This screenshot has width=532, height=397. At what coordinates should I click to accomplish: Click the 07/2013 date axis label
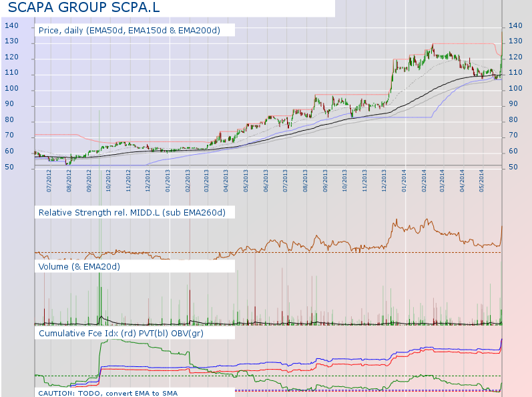tap(285, 181)
